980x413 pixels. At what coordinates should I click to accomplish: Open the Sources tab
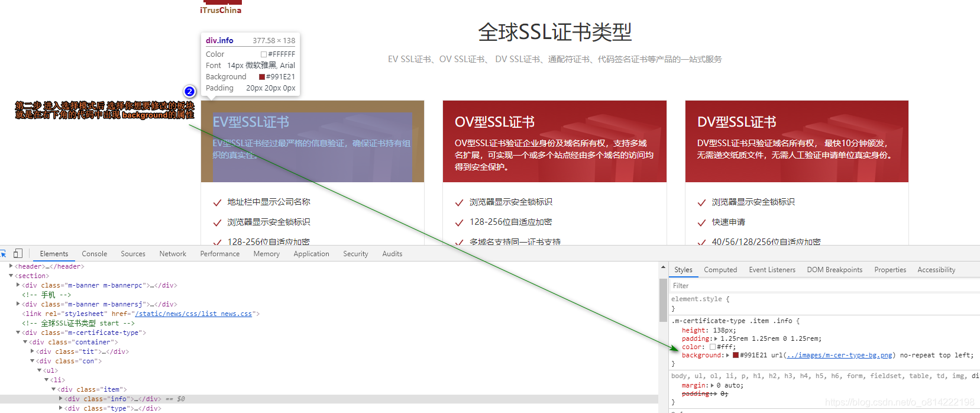click(133, 254)
